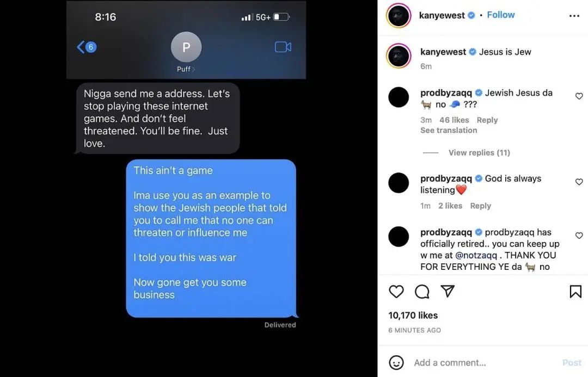Image resolution: width=588 pixels, height=377 pixels.
Task: Like the 'officially retired' comment heart
Action: coord(579,236)
